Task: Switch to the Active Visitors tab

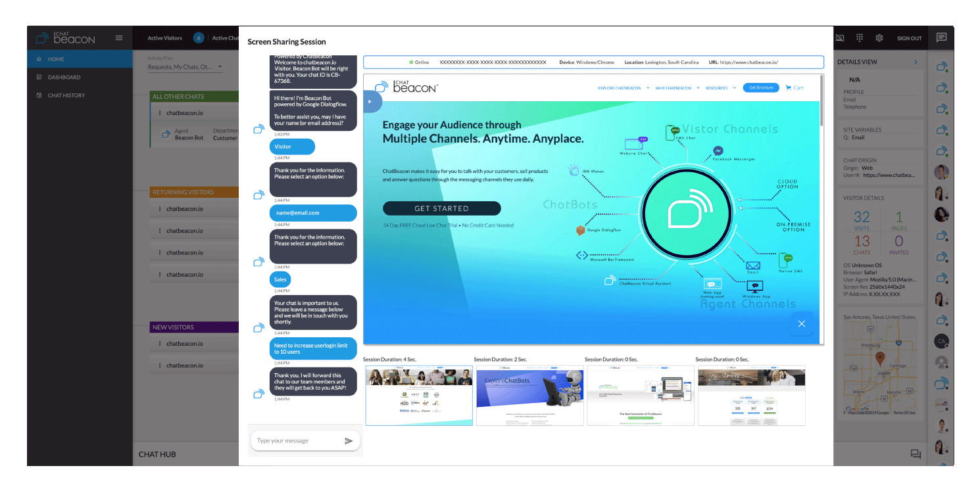Action: click(164, 37)
